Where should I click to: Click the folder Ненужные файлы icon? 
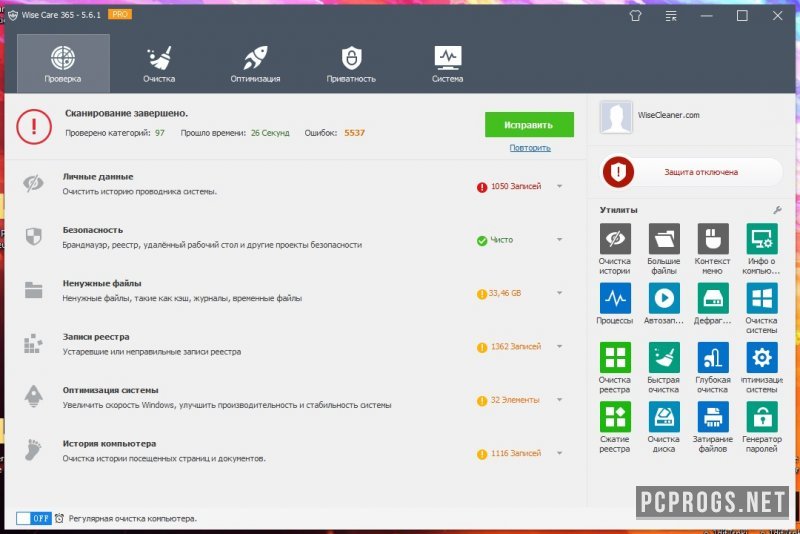(34, 290)
